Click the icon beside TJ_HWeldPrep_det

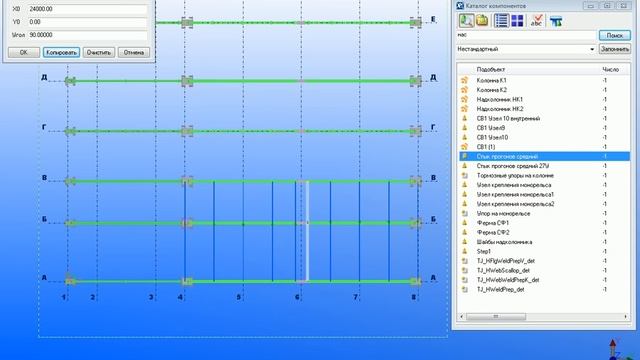coord(464,289)
